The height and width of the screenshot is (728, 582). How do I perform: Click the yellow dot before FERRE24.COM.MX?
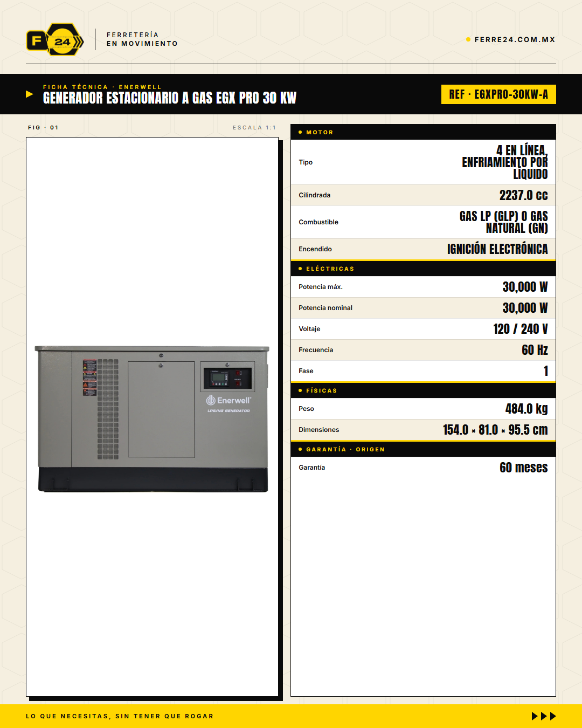468,39
